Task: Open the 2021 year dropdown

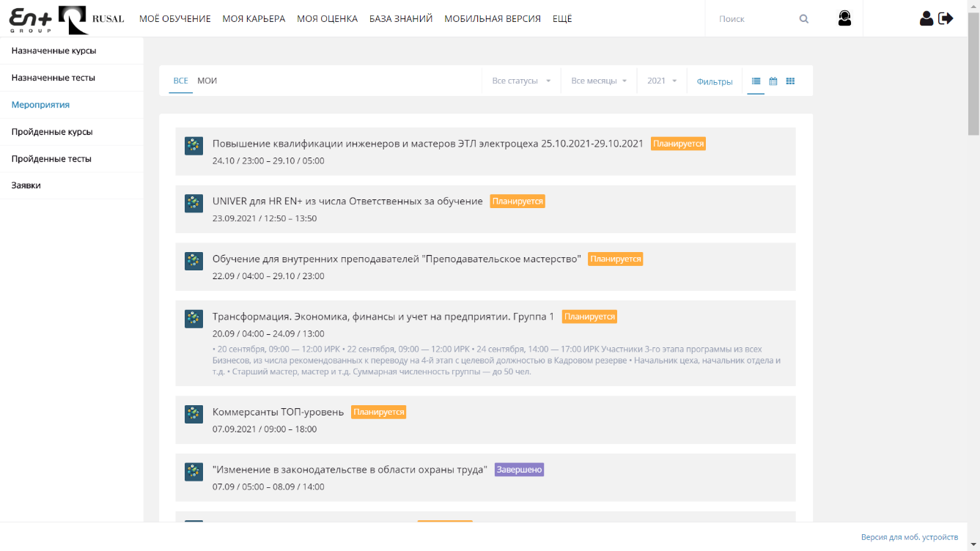Action: coord(662,81)
